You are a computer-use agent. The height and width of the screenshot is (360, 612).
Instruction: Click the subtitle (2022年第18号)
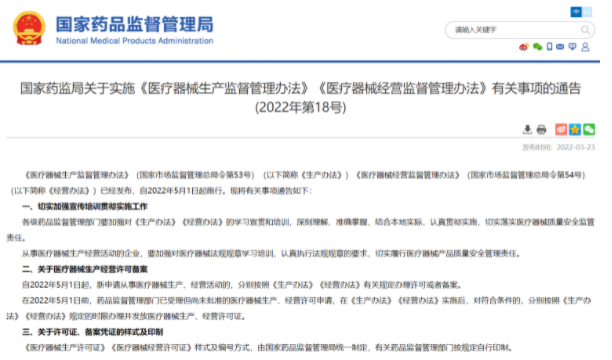point(301,107)
